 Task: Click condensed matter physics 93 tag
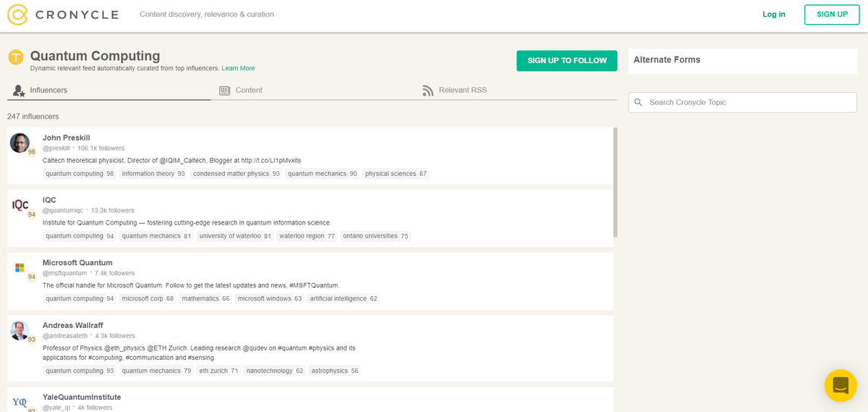tap(237, 174)
